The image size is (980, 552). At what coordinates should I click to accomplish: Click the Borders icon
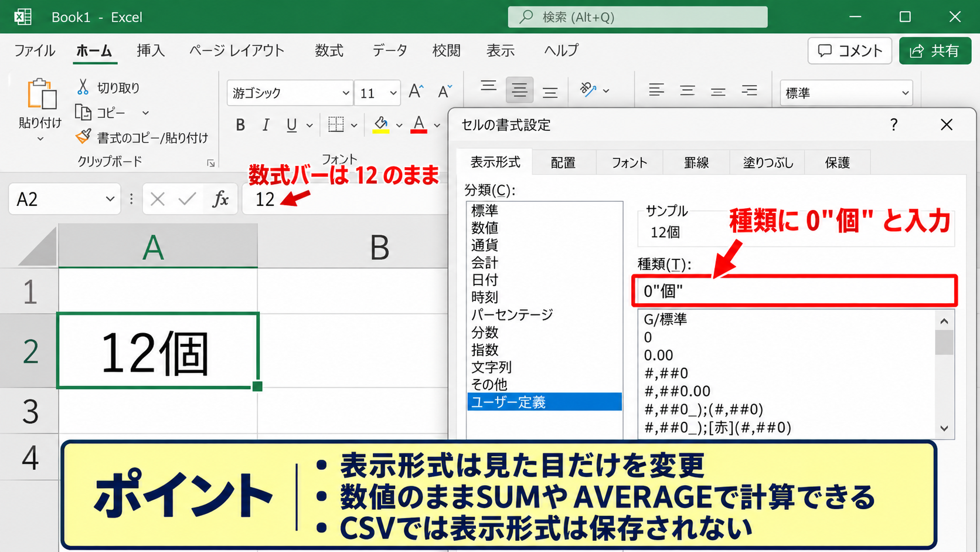pos(336,124)
